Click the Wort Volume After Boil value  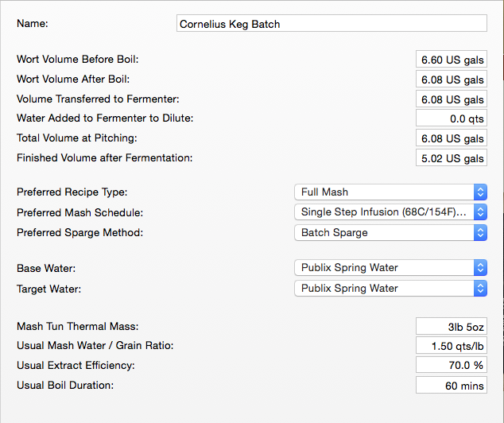click(452, 79)
